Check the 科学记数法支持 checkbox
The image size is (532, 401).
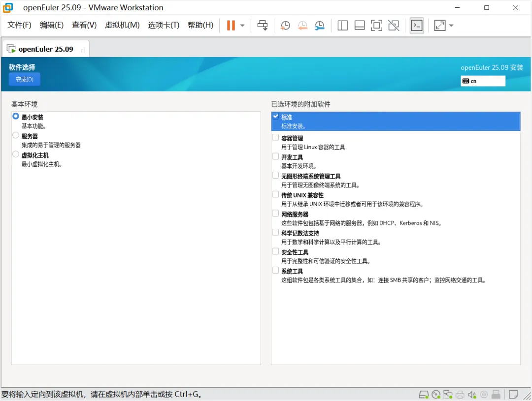275,232
